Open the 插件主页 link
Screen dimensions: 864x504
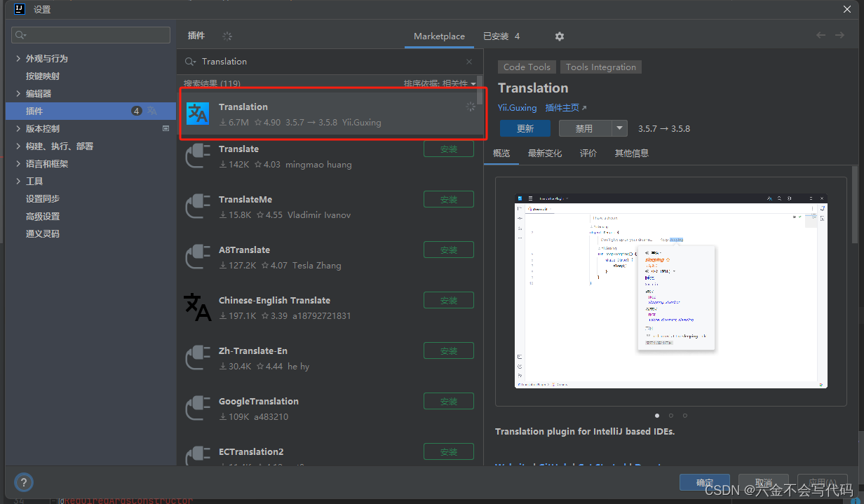566,108
